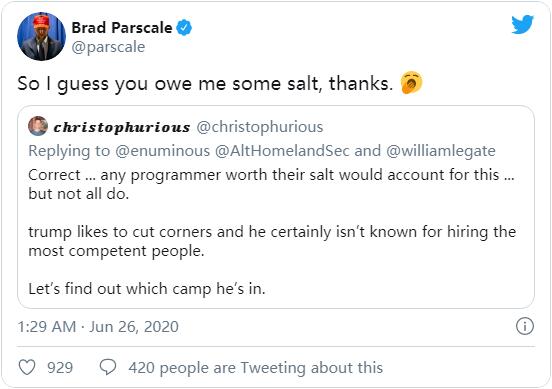Open the tweet info icon
The width and height of the screenshot is (552, 389).
525,326
